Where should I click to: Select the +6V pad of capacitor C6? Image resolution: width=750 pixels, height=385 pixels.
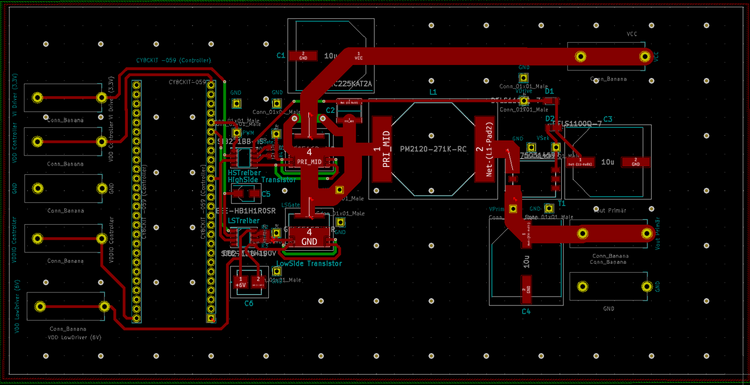tap(241, 282)
